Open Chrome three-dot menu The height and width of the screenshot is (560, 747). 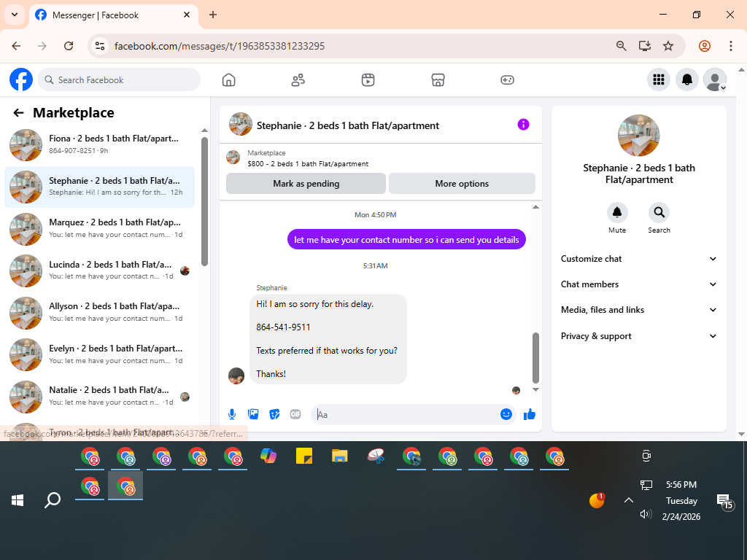coord(730,46)
